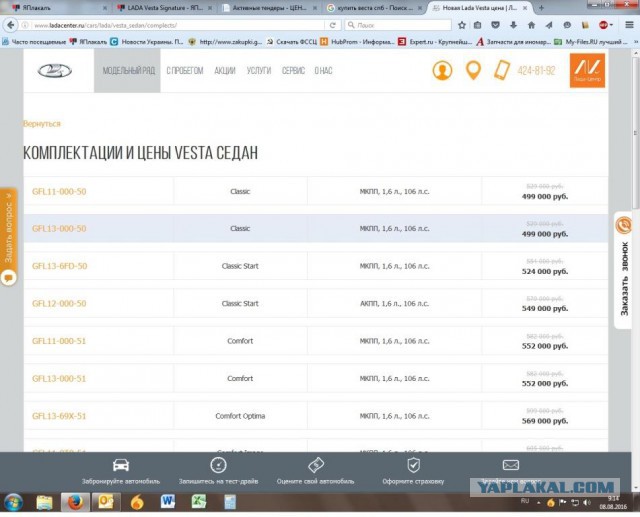
Task: Open configuration GFL11-000-50
Action: (59, 191)
